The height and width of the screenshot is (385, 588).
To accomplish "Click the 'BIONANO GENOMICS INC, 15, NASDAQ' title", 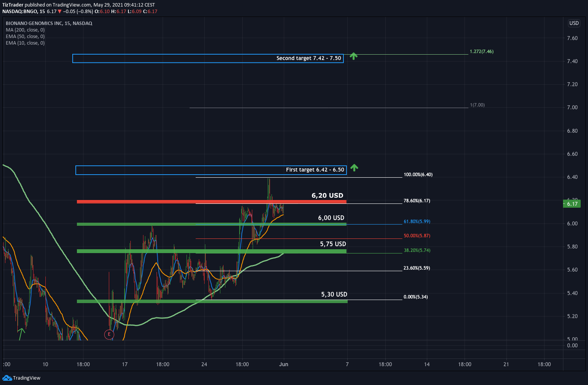I will click(x=49, y=23).
